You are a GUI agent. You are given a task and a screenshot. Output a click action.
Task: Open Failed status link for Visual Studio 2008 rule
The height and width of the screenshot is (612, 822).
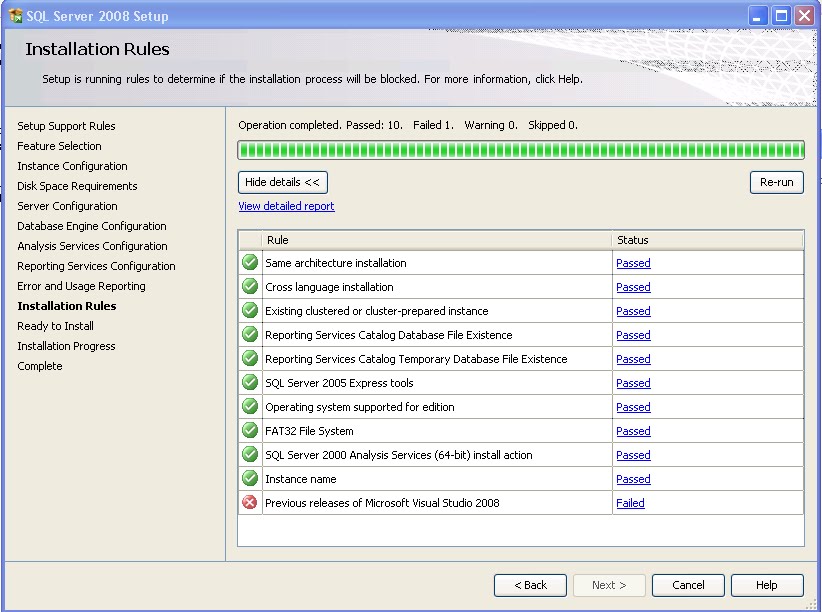tap(630, 503)
